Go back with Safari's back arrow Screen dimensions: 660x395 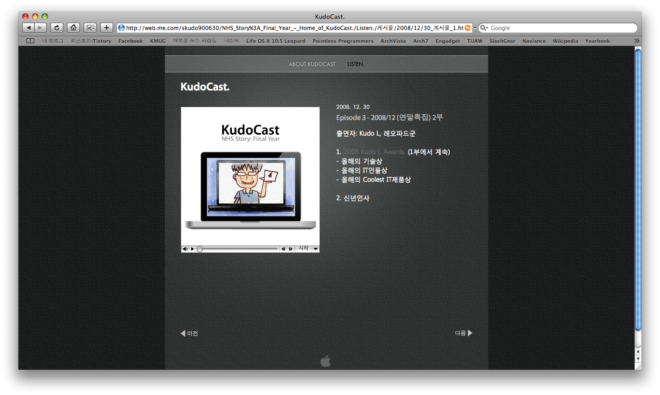click(29, 28)
